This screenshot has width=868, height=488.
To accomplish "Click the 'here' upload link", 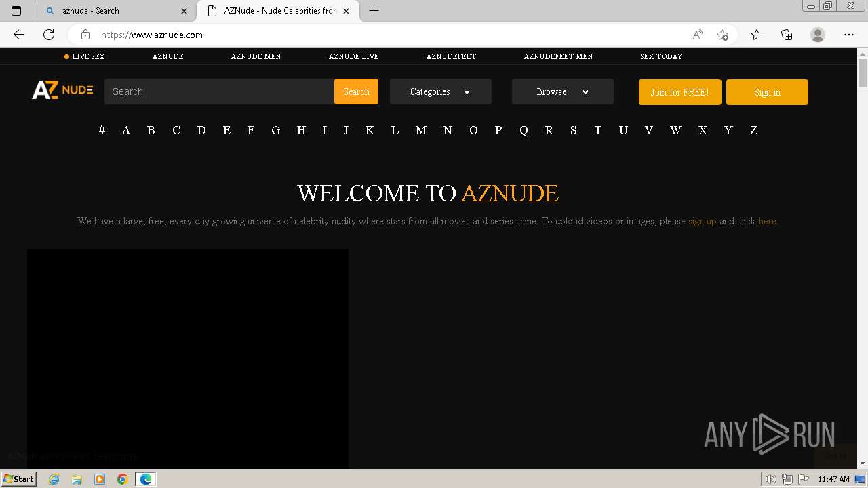I will tap(767, 221).
